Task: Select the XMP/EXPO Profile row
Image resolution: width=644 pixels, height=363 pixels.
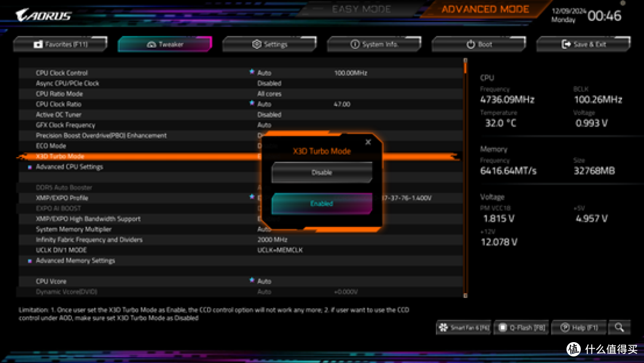Action: (x=240, y=198)
